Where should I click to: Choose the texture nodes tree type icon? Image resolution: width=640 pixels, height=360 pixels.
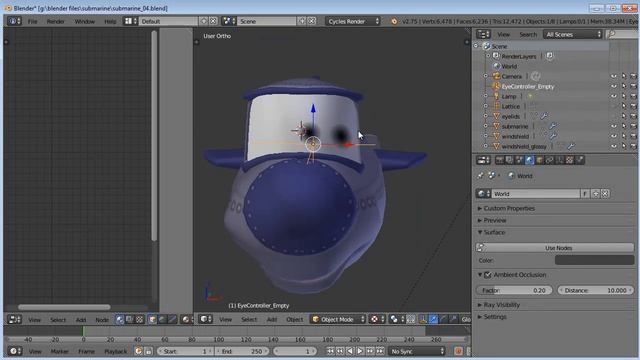point(139,320)
